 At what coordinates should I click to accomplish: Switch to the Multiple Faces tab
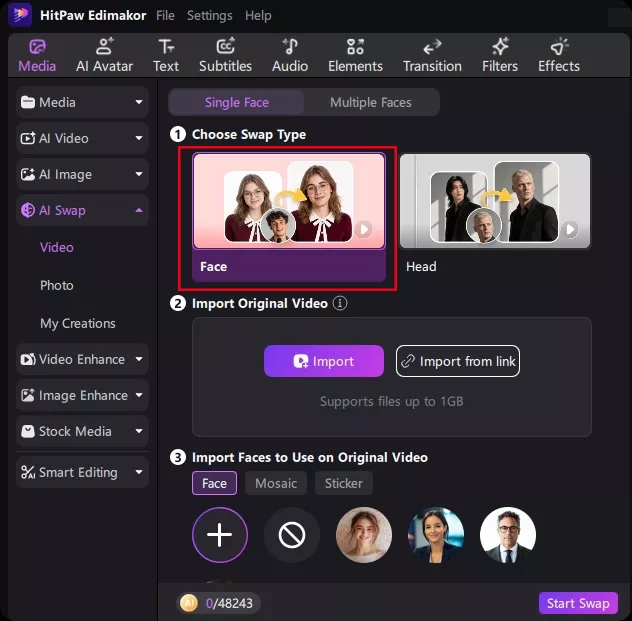click(x=371, y=102)
